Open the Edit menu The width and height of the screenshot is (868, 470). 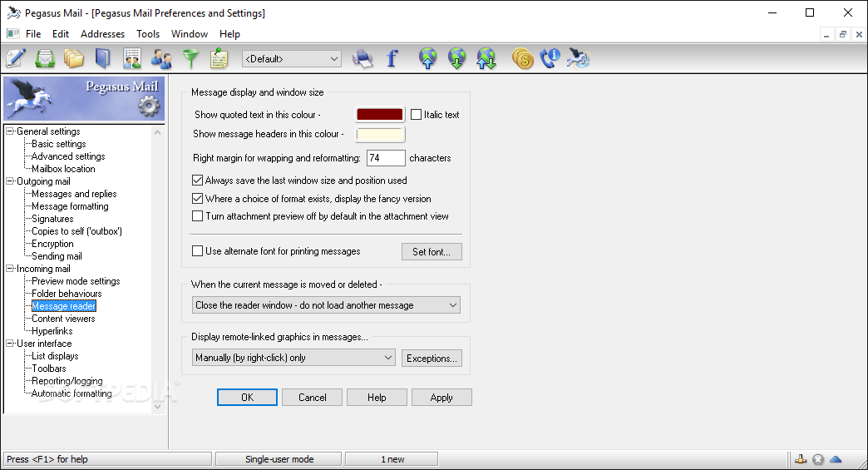[61, 34]
